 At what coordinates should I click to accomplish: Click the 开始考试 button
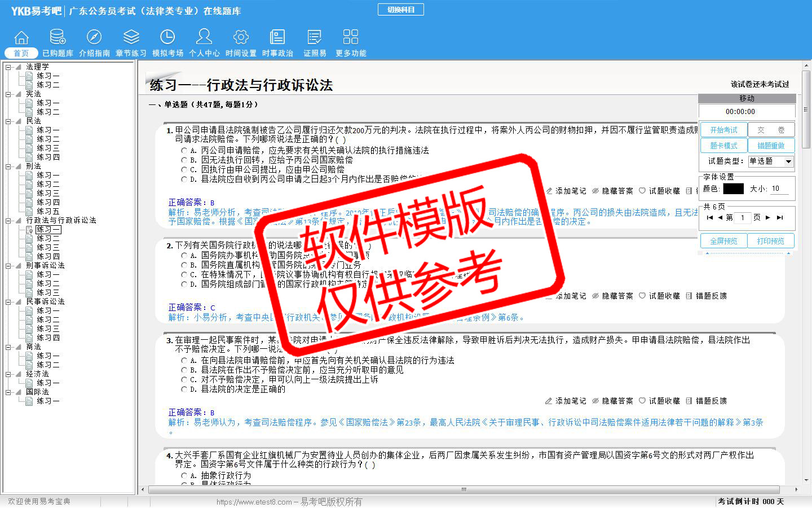[x=723, y=130]
